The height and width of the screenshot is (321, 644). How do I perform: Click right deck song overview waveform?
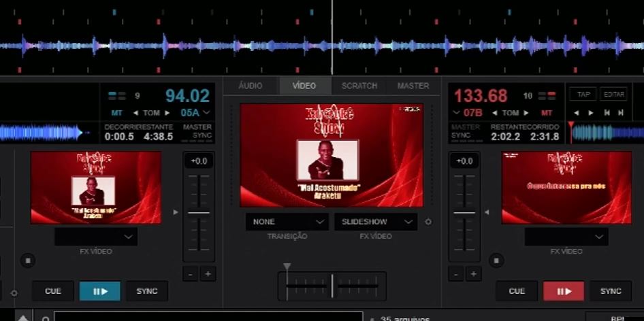point(606,133)
